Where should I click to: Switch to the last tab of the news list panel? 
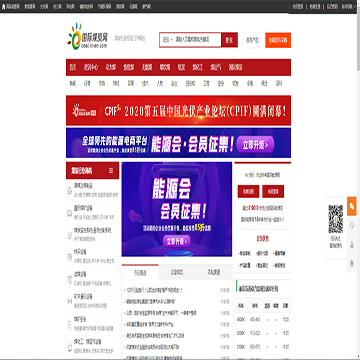(x=214, y=272)
